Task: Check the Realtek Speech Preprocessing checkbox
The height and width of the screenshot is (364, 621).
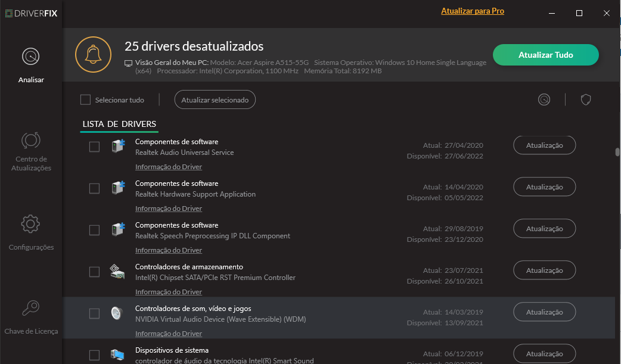Action: click(x=94, y=230)
